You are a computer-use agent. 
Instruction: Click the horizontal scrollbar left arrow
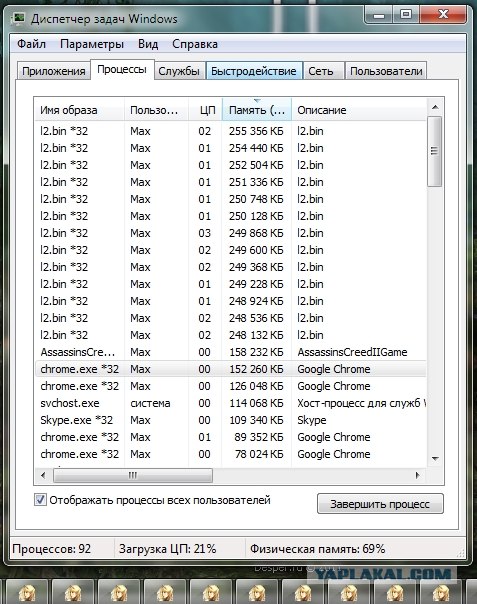[x=43, y=475]
